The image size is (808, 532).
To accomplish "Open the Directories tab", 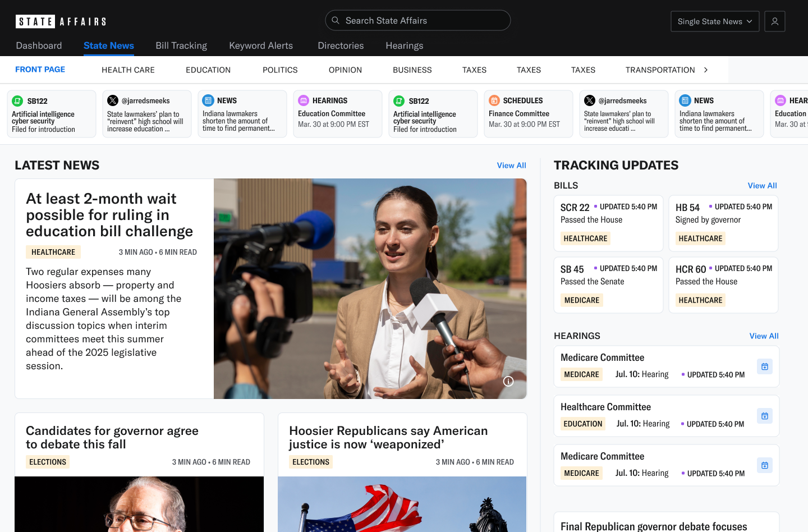I will [341, 45].
